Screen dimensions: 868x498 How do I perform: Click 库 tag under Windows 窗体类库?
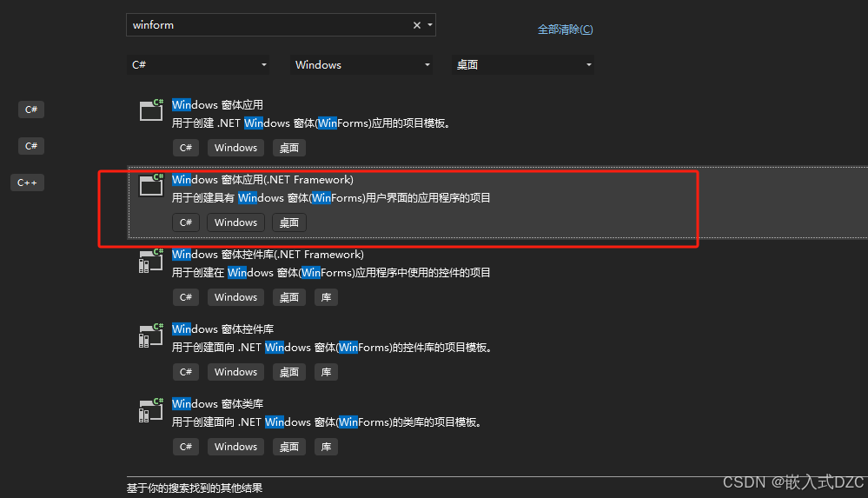[326, 447]
